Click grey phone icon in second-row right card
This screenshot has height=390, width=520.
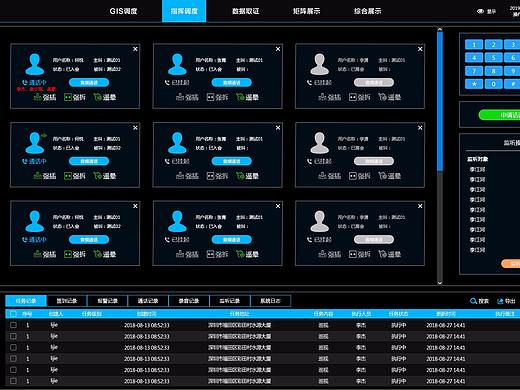pos(382,176)
